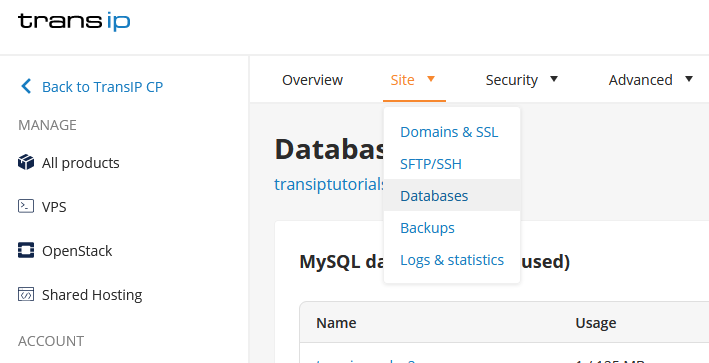Open the Security tab
Screen dimensions: 709x363
[511, 80]
